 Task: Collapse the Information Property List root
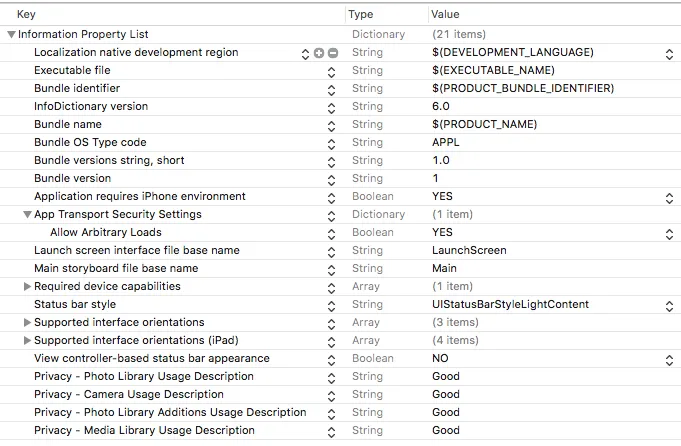(11, 35)
